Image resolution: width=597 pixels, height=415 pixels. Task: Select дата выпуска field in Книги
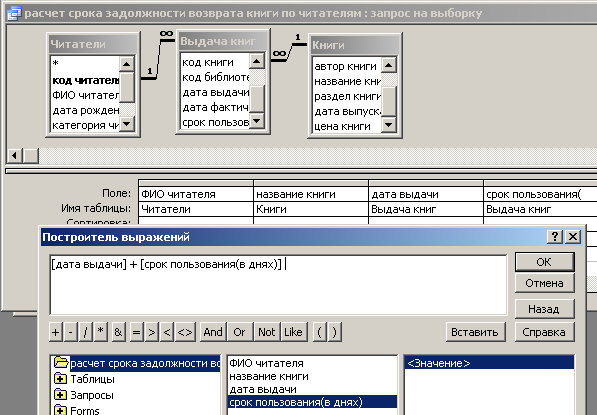click(x=347, y=111)
